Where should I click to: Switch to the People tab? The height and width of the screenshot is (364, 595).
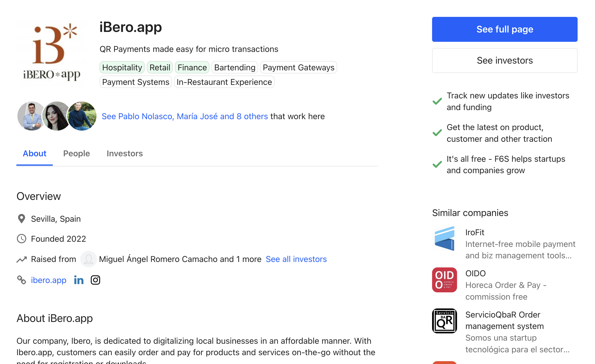click(76, 153)
